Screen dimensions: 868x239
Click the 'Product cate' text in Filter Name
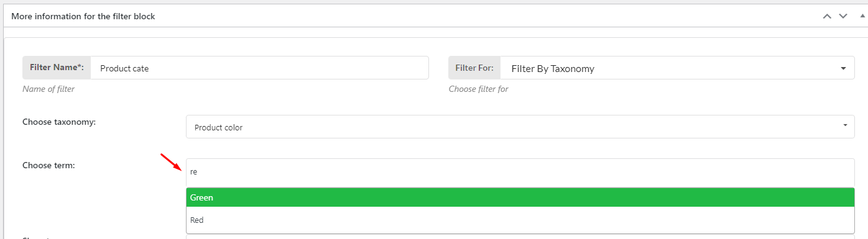124,69
